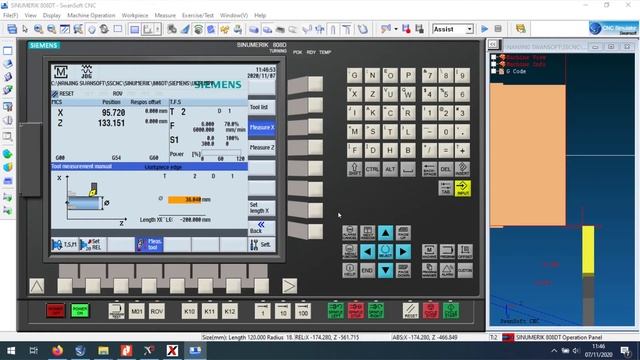Toggle the M01 optional stop key
The width and height of the screenshot is (640, 360).
(137, 311)
